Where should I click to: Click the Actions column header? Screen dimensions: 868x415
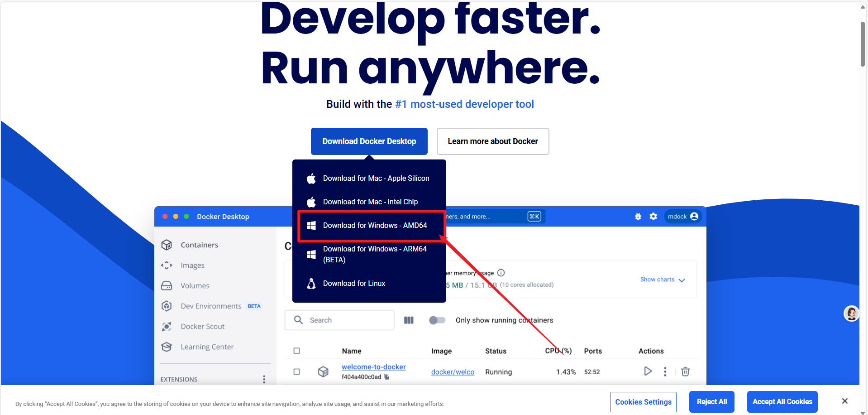(651, 351)
